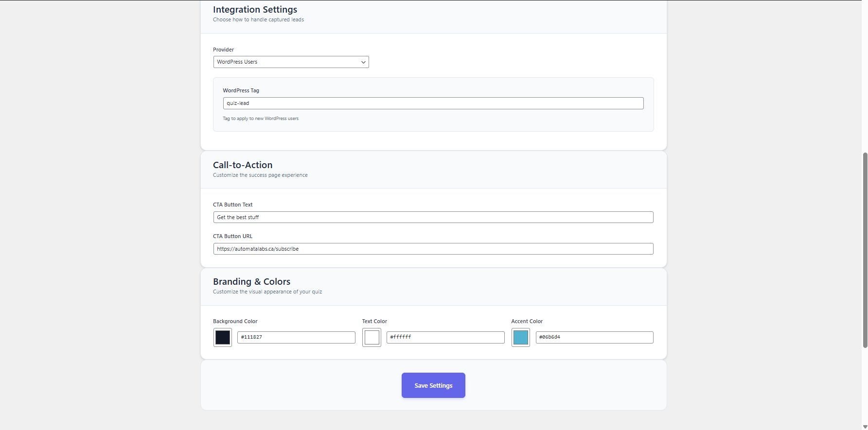Open the Background Color swatch picker

(x=223, y=338)
